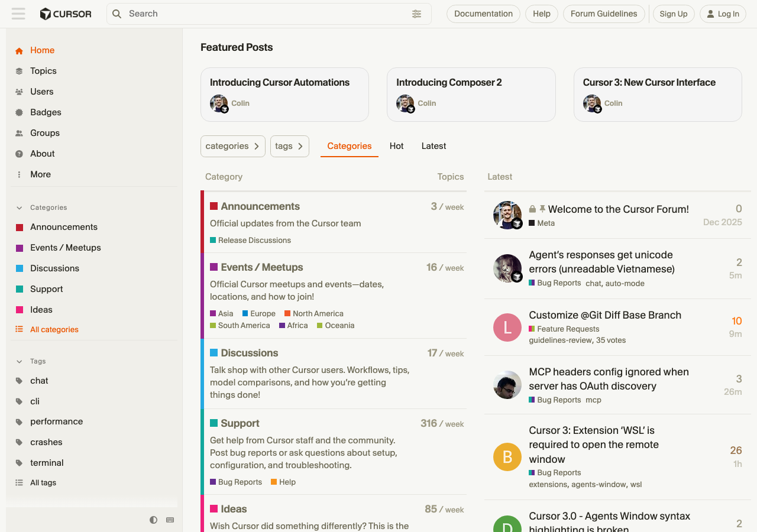This screenshot has width=757, height=532.
Task: Click the terminal tag icon
Action: pos(19,463)
